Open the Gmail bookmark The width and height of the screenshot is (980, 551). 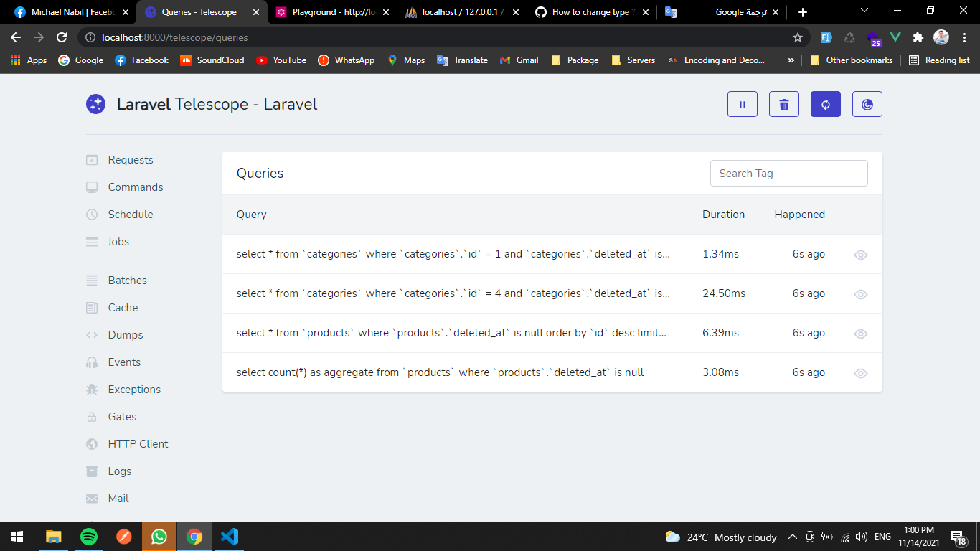(519, 60)
